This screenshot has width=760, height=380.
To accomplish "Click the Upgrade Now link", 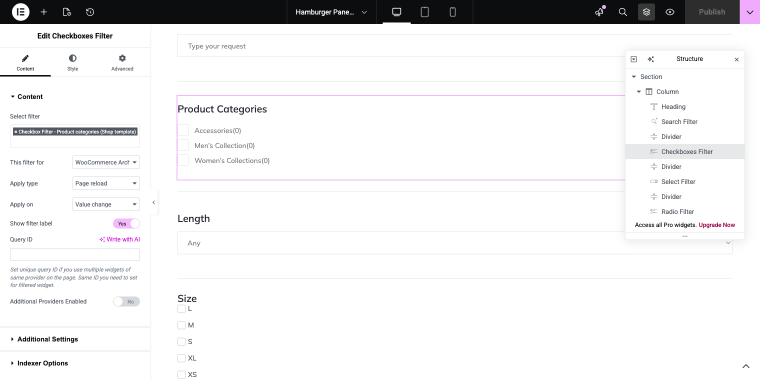I will pos(716,225).
